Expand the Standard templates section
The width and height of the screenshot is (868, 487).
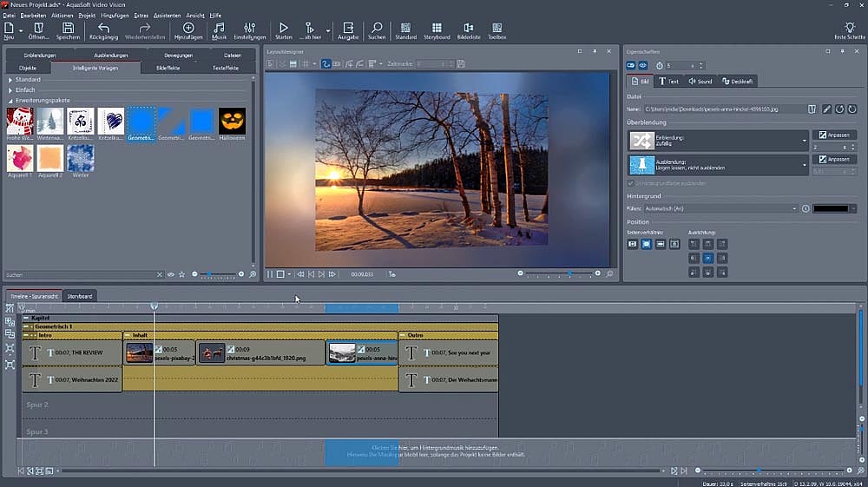point(10,80)
